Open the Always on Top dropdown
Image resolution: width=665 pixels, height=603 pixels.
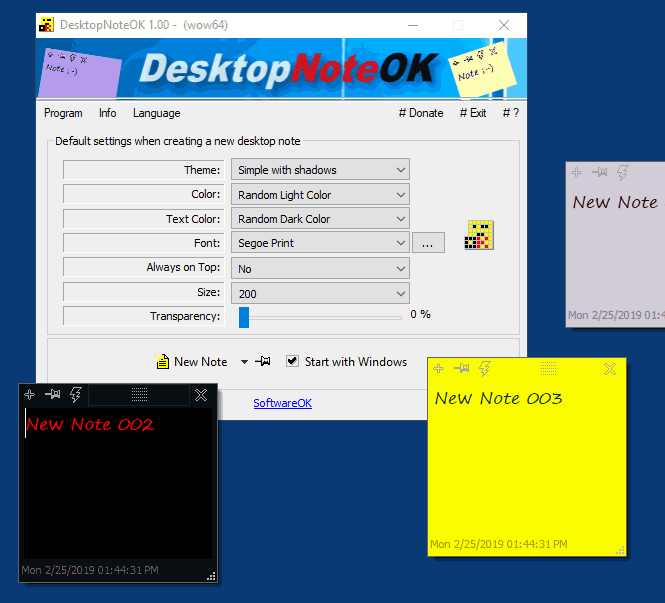[x=320, y=269]
